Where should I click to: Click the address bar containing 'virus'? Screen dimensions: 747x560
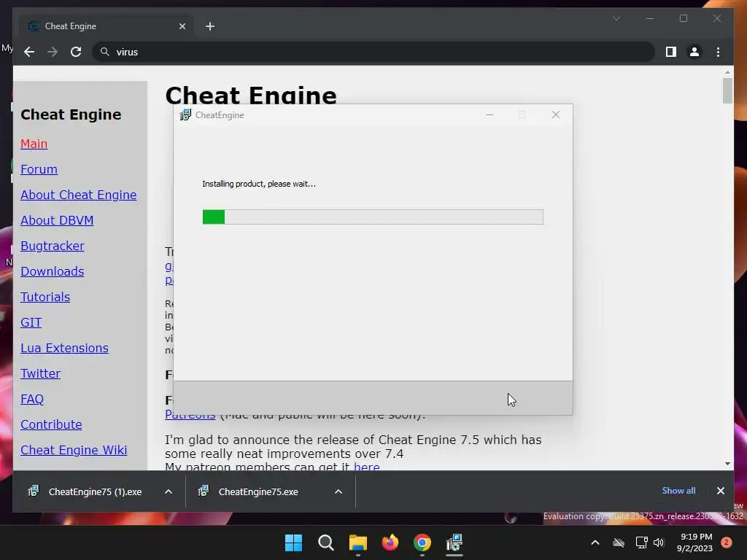(374, 52)
